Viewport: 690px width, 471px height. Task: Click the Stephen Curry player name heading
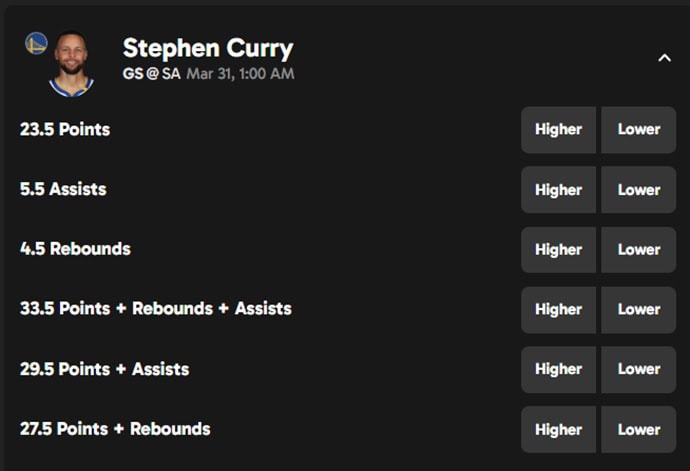tap(208, 48)
